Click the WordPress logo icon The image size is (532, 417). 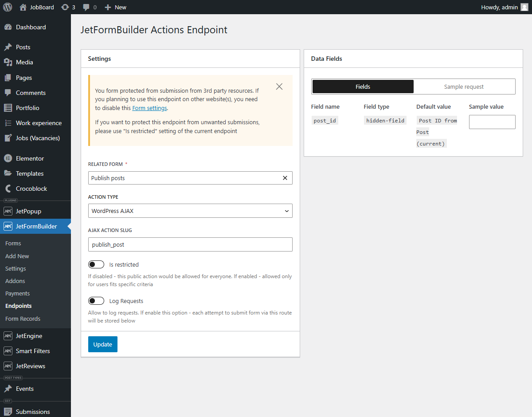(x=8, y=7)
